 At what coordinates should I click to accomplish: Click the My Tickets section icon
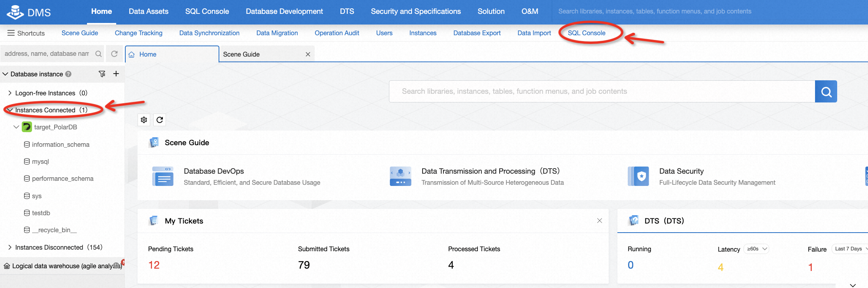pos(154,221)
